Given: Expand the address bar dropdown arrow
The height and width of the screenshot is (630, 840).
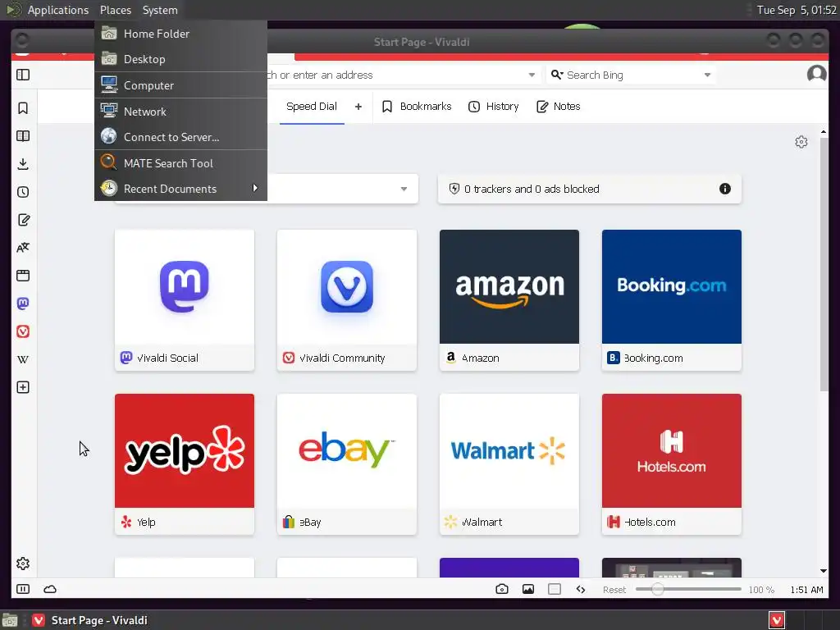Looking at the screenshot, I should click(532, 75).
